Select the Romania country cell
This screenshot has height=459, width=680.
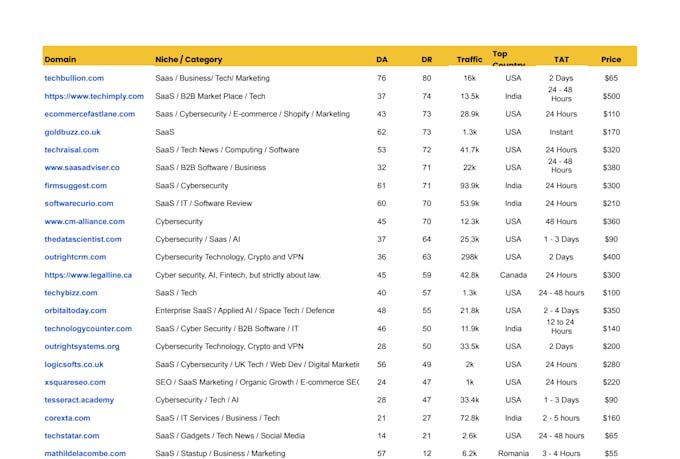(x=513, y=454)
